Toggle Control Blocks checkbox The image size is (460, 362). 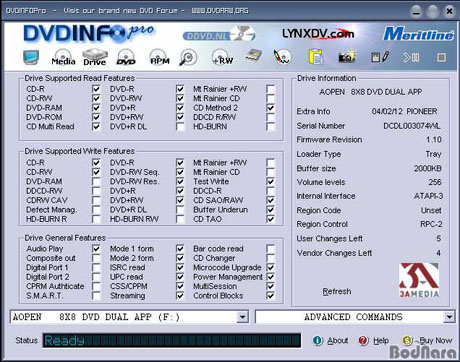270,296
